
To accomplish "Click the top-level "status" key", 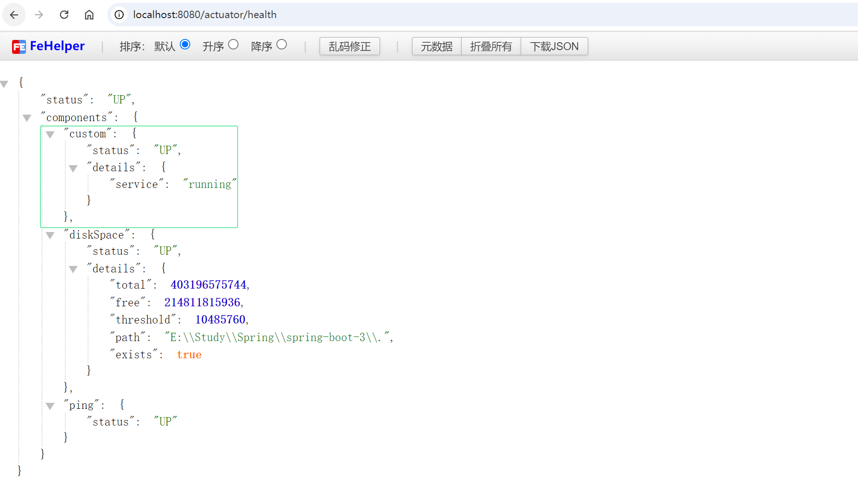I will 65,100.
